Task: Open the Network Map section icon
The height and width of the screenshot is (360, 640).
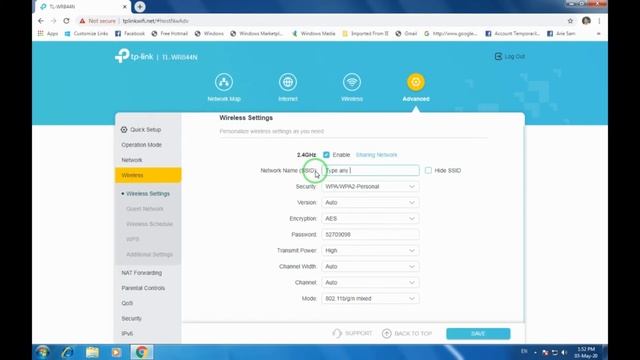Action: [x=224, y=82]
